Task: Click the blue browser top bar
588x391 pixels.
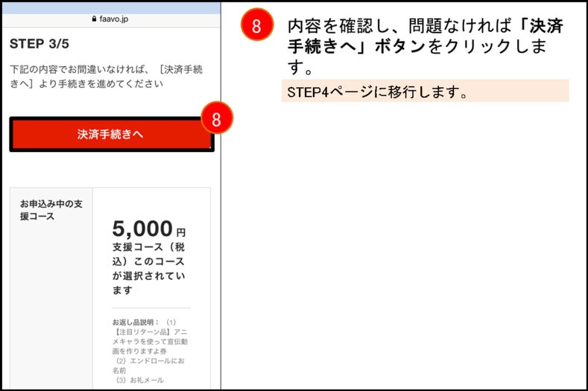Action: [111, 8]
